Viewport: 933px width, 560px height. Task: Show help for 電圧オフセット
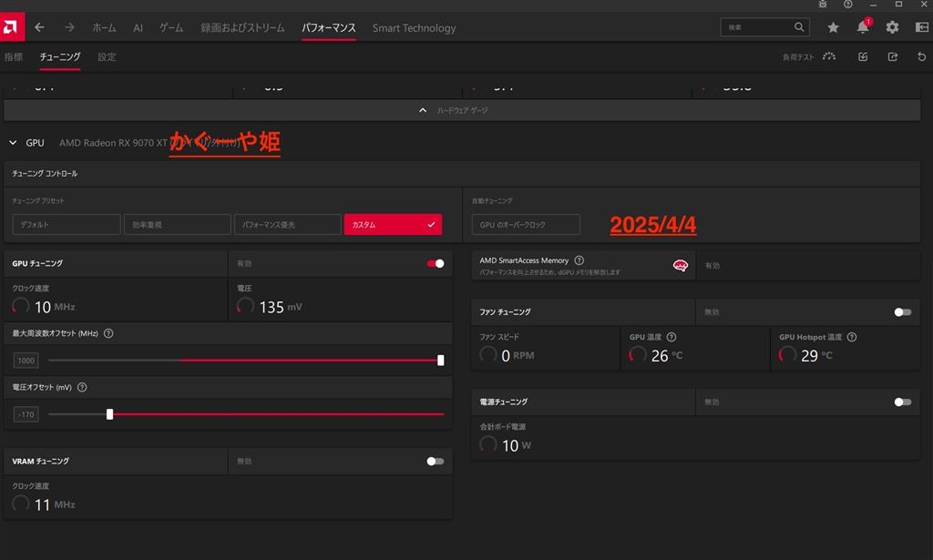click(82, 388)
